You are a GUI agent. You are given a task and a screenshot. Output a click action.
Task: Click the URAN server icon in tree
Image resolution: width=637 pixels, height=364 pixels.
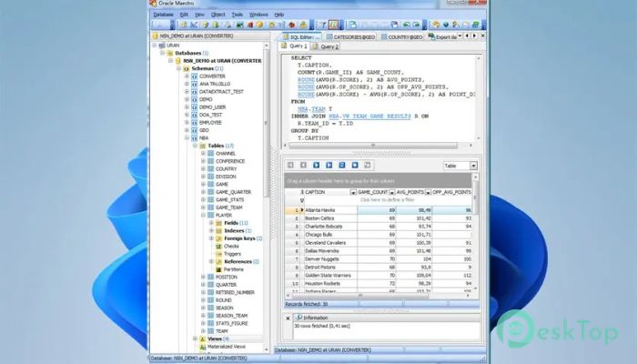pos(162,45)
